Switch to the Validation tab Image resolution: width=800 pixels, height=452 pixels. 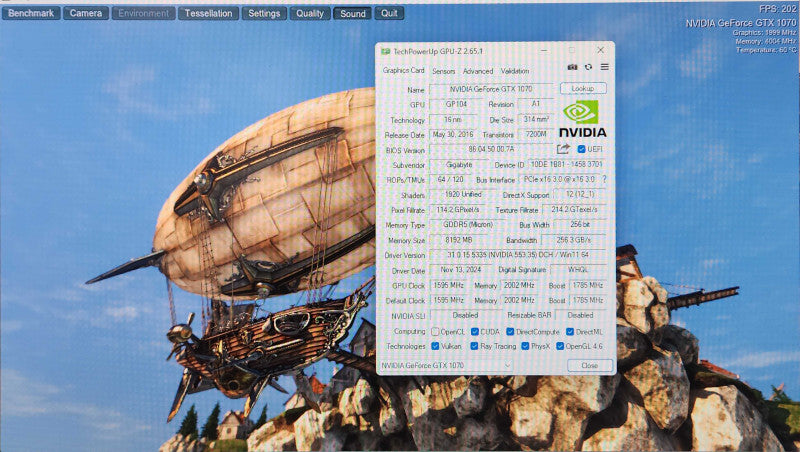515,71
